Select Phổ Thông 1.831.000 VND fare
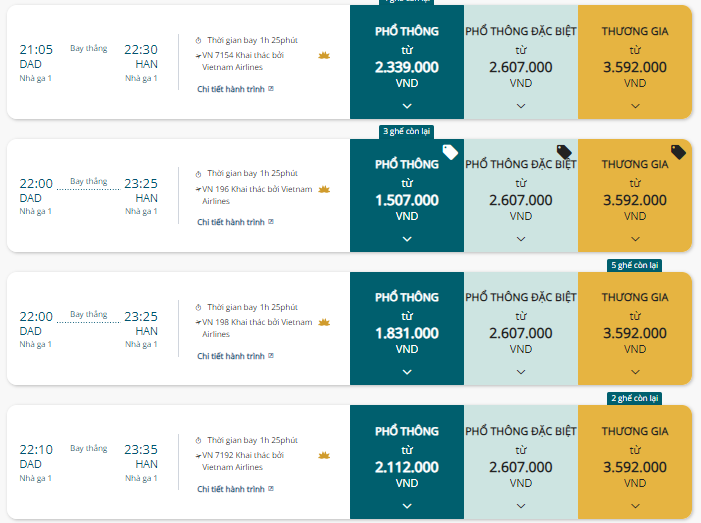The image size is (701, 523). 407,329
